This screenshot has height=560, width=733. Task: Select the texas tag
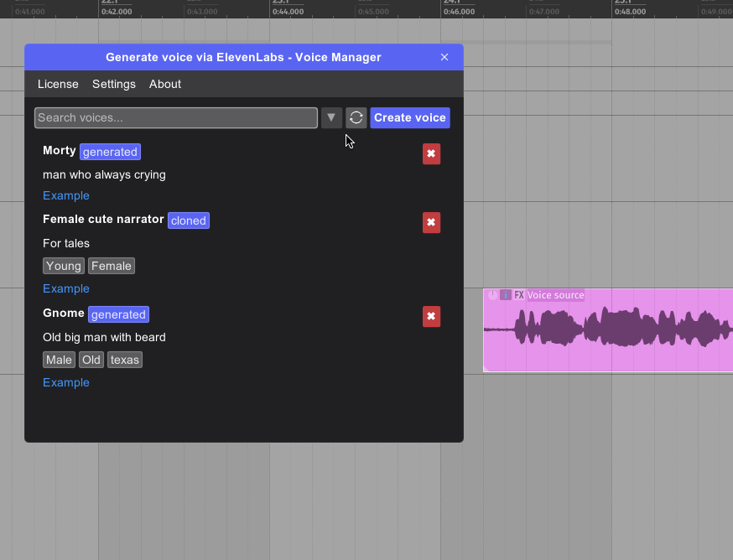125,360
